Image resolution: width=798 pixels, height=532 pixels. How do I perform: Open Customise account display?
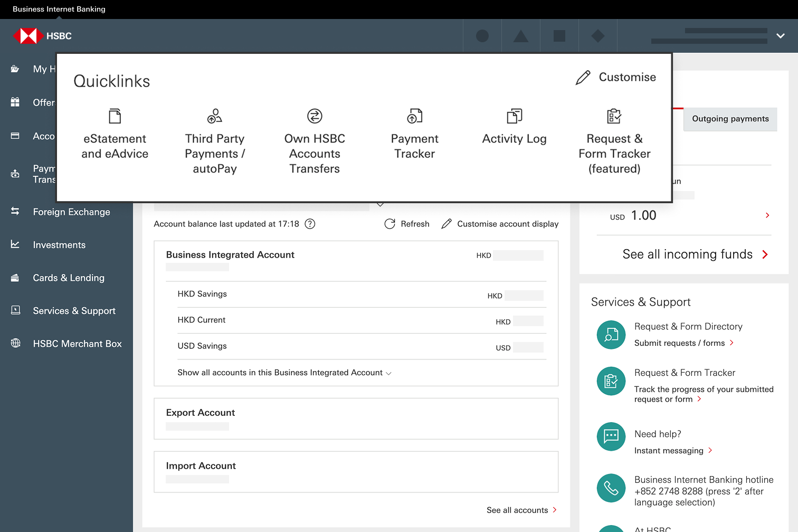pyautogui.click(x=500, y=224)
